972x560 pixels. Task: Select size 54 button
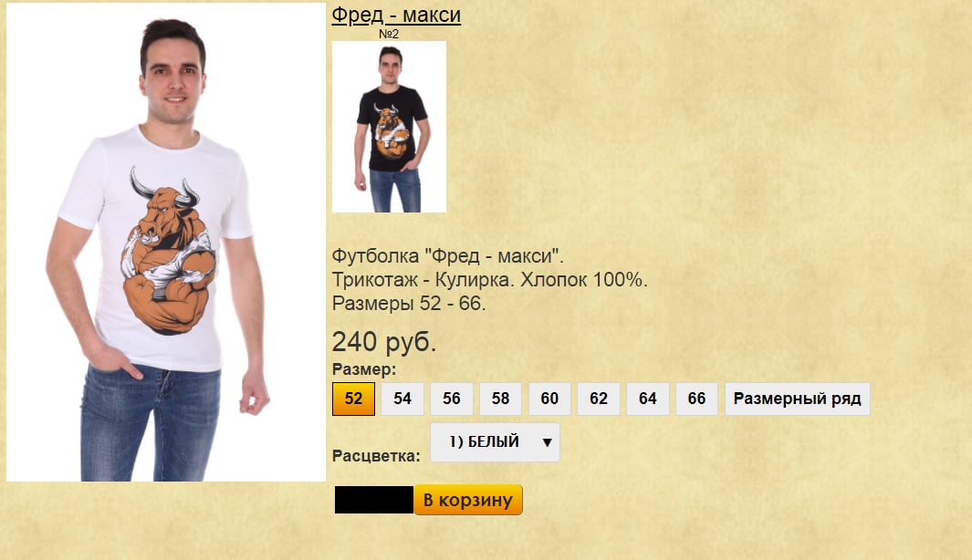pyautogui.click(x=402, y=399)
